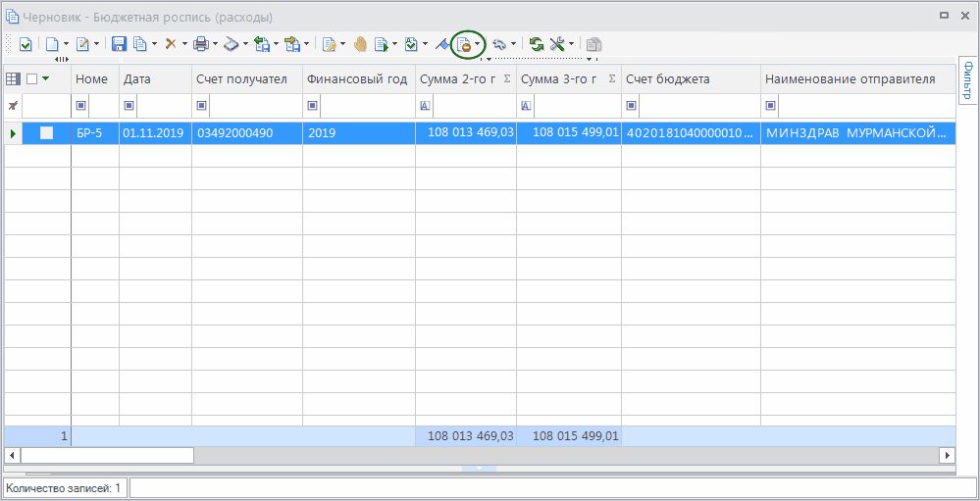Toggle the select-all checkbox in grid header
Image resolution: width=980 pixels, height=501 pixels.
[31, 79]
